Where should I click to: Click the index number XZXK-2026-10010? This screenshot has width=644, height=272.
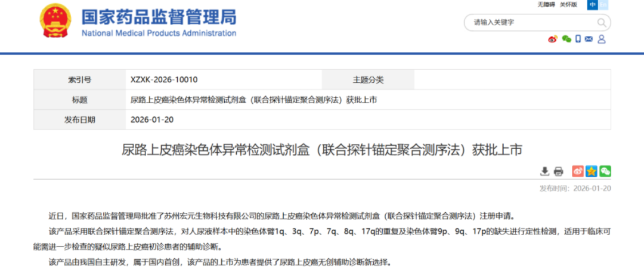pyautogui.click(x=164, y=80)
